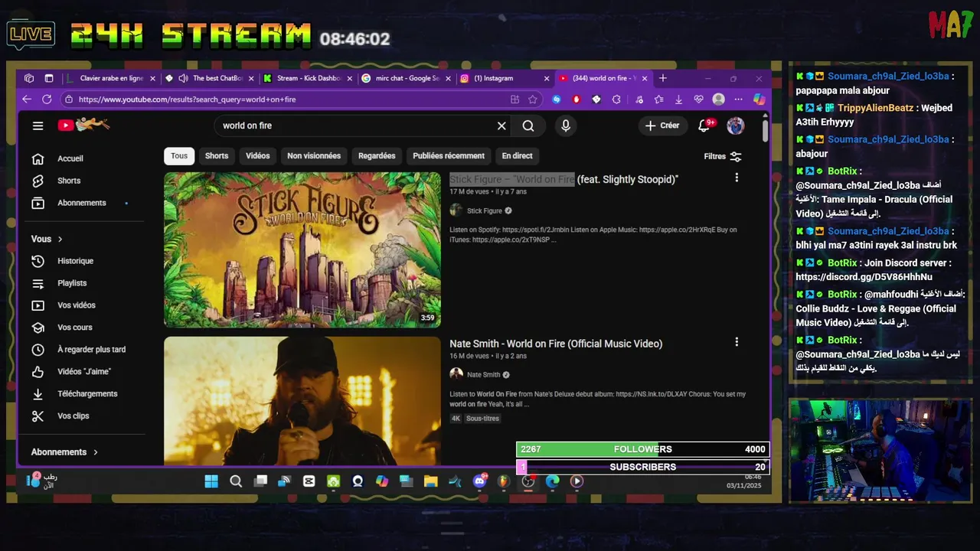The image size is (980, 551).
Task: Clear the search box with the X
Action: tap(501, 126)
